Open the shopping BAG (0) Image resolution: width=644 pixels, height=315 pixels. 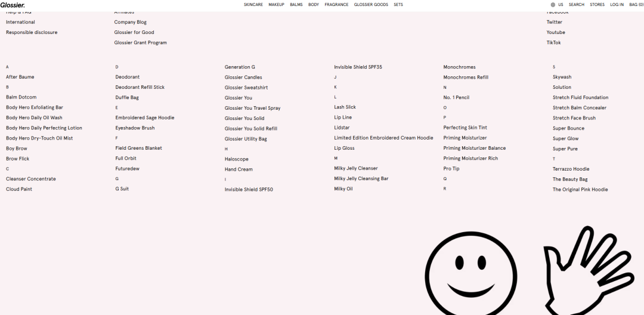(x=636, y=5)
